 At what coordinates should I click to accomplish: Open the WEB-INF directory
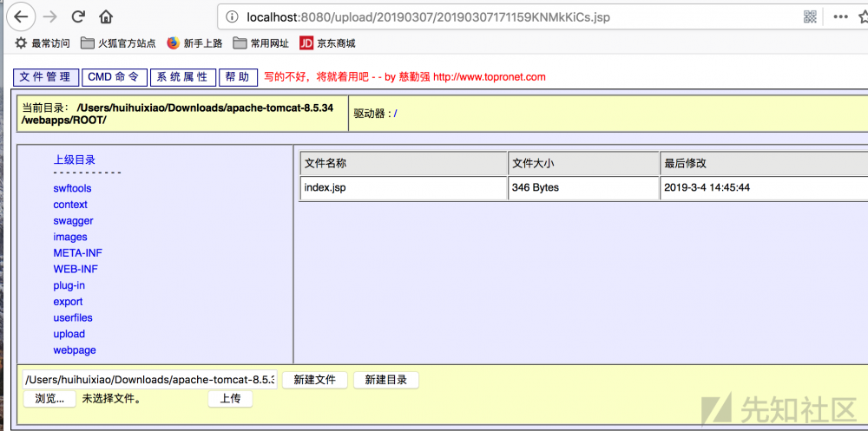point(76,269)
